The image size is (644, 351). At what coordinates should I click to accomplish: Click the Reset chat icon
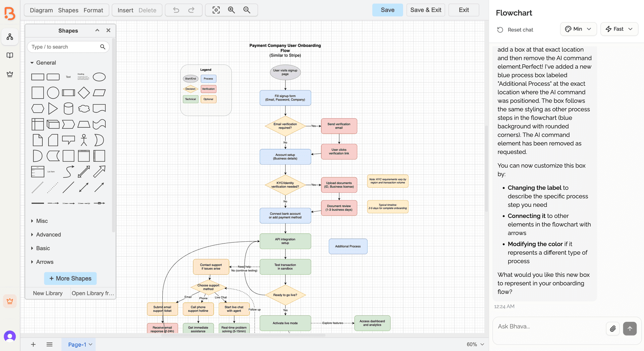pyautogui.click(x=500, y=30)
